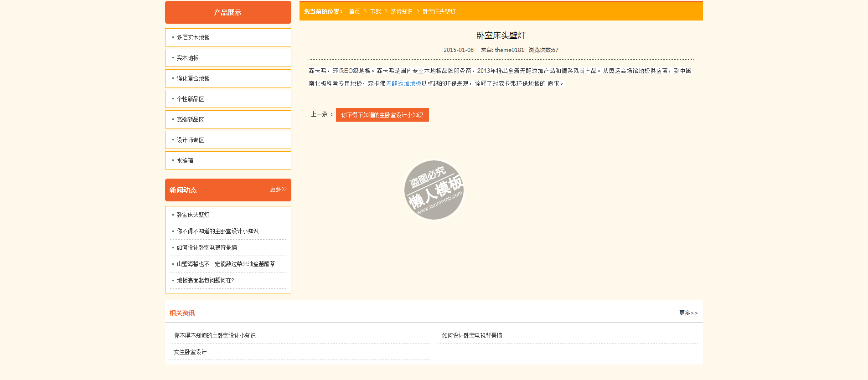868x380 pixels.
Task: Open the news item 地板表面起包问题何在?
Action: click(x=205, y=280)
